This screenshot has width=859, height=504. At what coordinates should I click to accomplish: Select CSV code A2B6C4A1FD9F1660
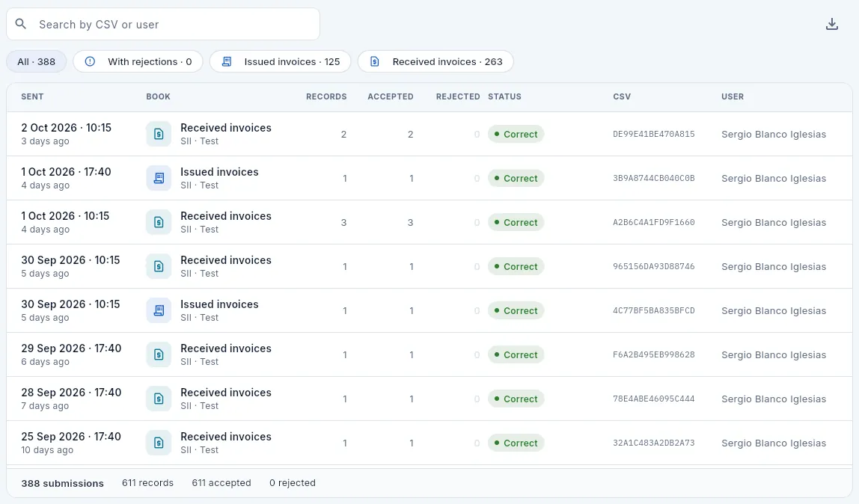653,222
